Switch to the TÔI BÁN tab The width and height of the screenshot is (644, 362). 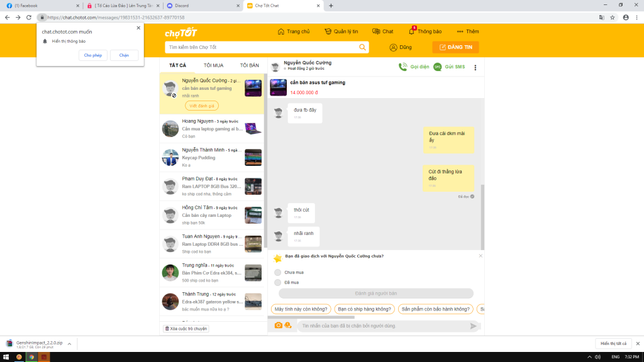pyautogui.click(x=249, y=65)
